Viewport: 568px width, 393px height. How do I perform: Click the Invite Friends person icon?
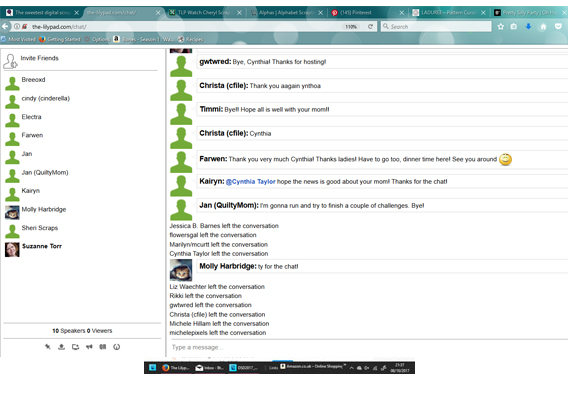tap(10, 61)
